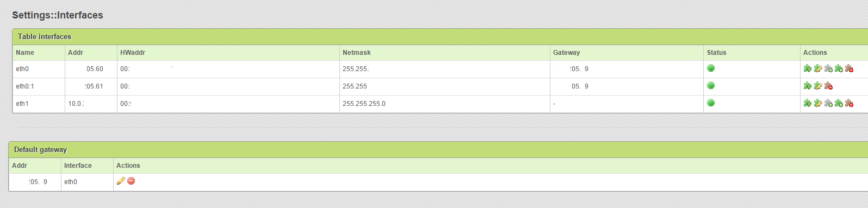This screenshot has height=208, width=868.
Task: Edit eth0:1 with pencil puzzle icon
Action: 817,86
